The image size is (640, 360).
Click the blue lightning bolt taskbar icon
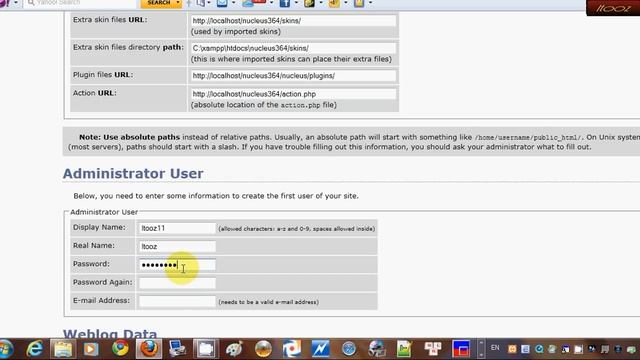point(320,349)
